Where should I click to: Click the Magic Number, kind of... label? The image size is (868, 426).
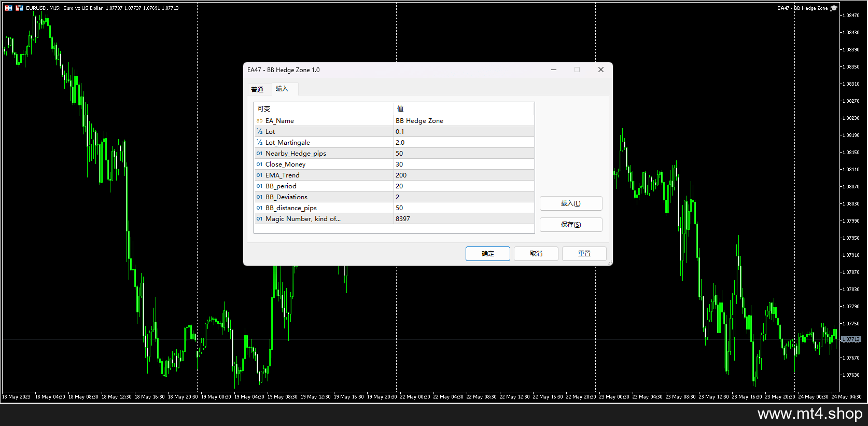point(303,219)
